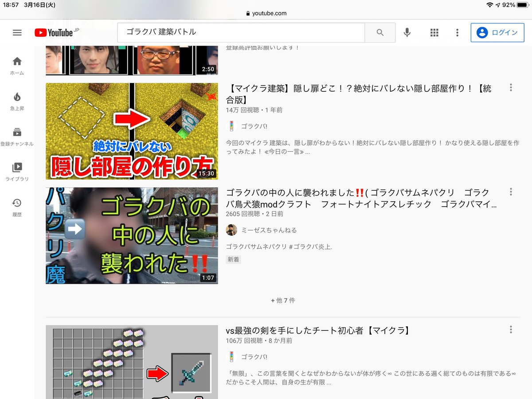Open the settings three-dot menu in header
The height and width of the screenshot is (399, 532).
[x=457, y=32]
